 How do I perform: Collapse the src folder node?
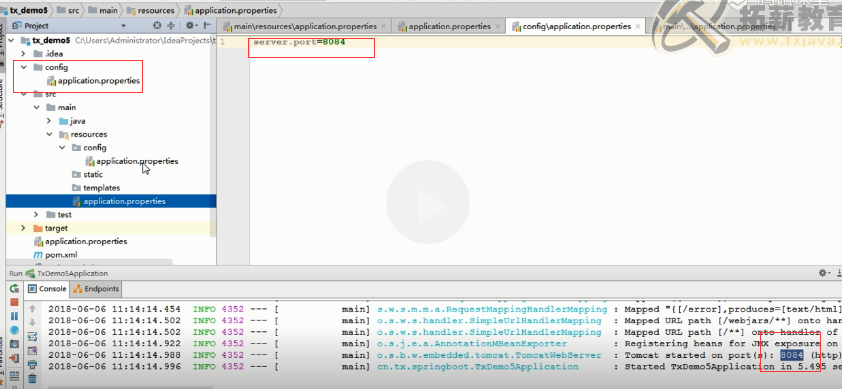tap(23, 94)
